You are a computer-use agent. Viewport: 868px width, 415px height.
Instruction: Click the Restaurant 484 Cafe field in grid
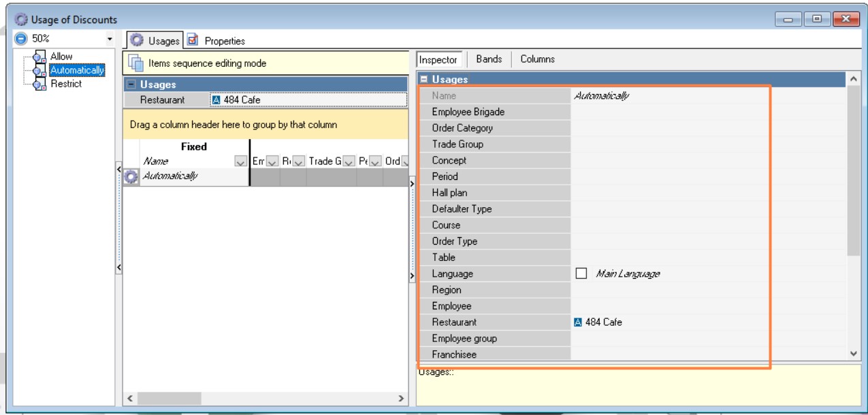click(x=308, y=99)
